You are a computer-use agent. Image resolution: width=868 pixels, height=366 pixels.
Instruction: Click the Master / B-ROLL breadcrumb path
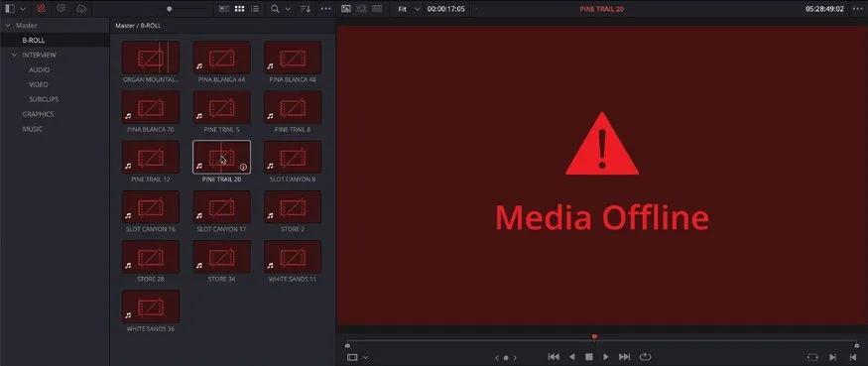[x=139, y=26]
